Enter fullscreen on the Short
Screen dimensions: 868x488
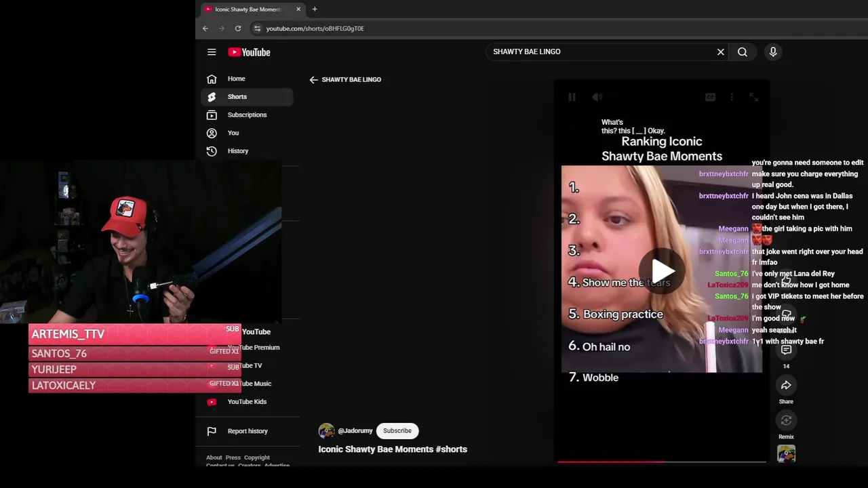[753, 98]
